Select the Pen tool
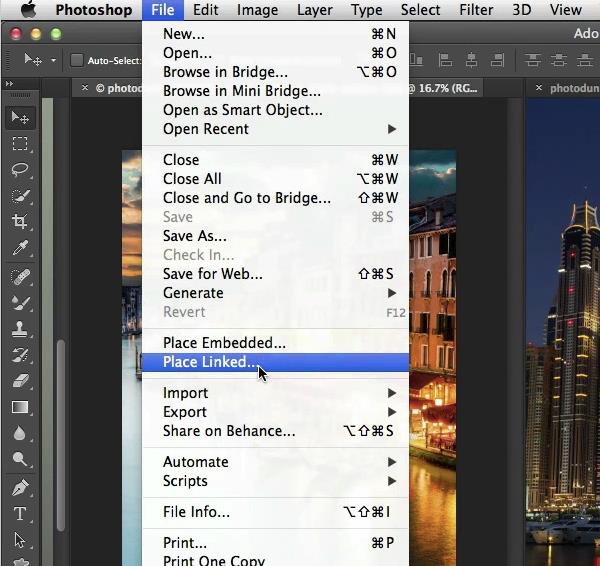 point(19,488)
